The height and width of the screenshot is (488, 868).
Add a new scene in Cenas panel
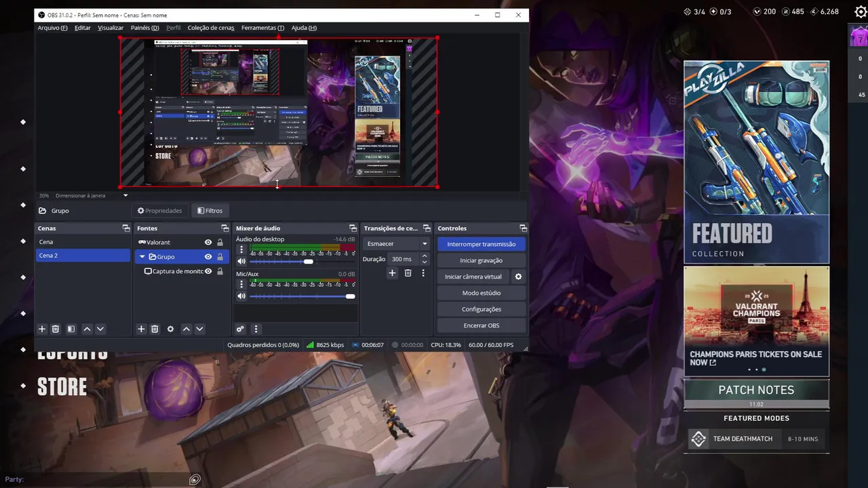42,329
